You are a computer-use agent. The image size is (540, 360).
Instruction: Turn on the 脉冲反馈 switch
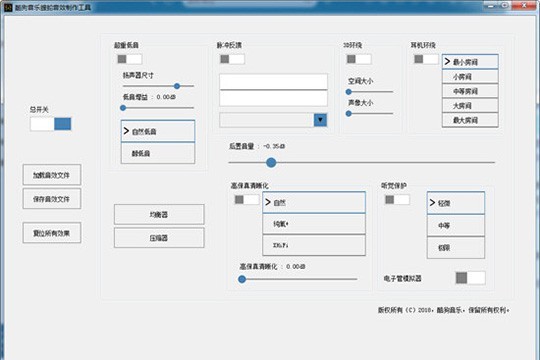pos(232,59)
